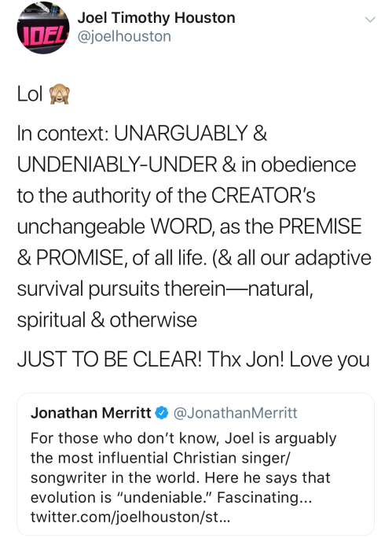Click the 'Lol' text of the tweet
Screen dimensions: 392x538
click(30, 94)
